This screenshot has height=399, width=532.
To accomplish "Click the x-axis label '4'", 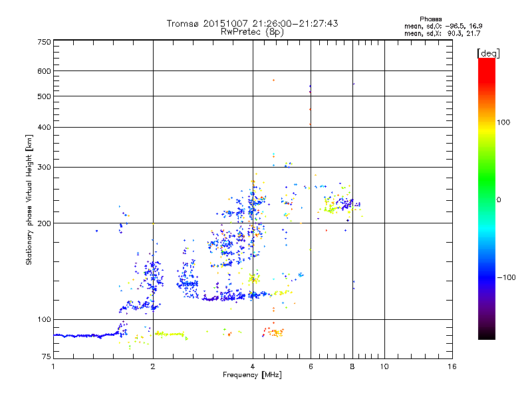I will tap(253, 366).
